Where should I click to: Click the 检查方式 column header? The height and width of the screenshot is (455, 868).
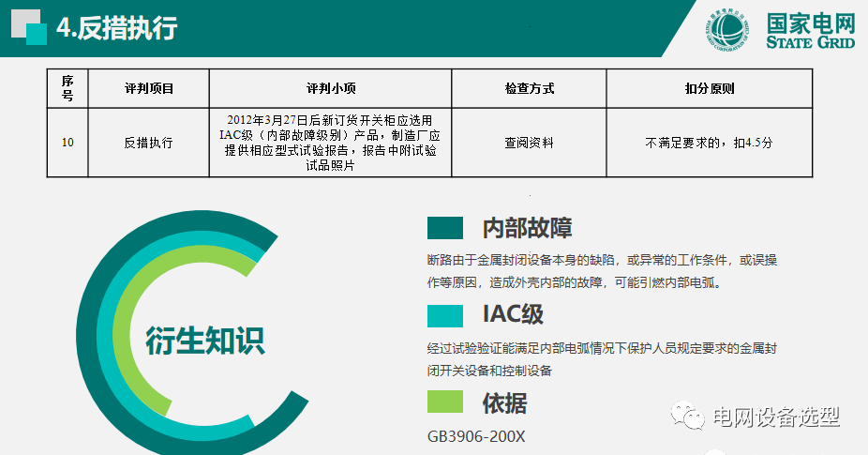click(x=529, y=89)
